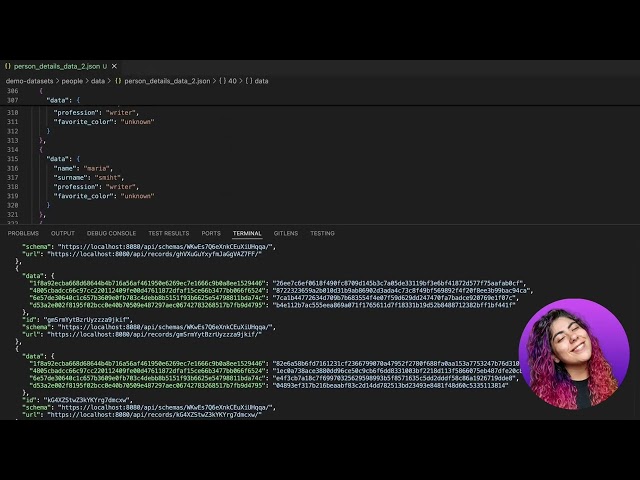Click the terminal hash value starting 04893ef317b

391,385
